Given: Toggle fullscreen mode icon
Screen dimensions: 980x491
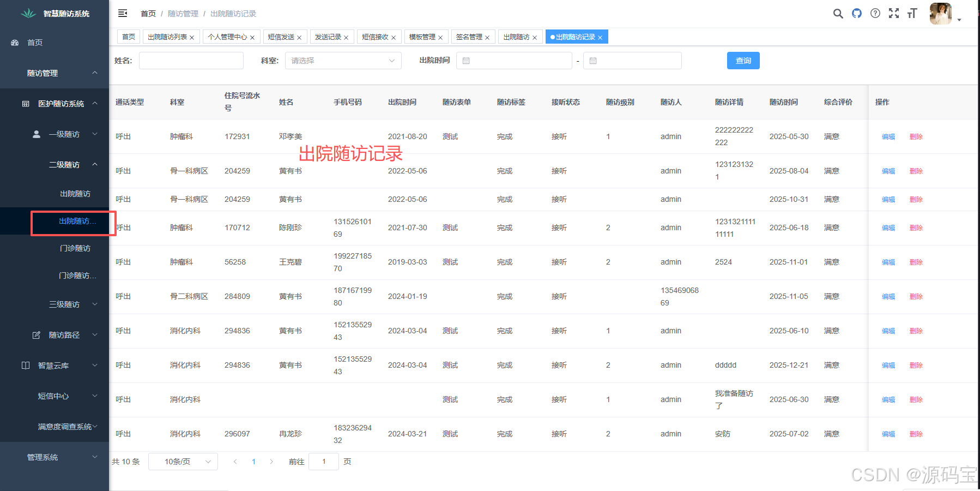Looking at the screenshot, I should tap(894, 14).
